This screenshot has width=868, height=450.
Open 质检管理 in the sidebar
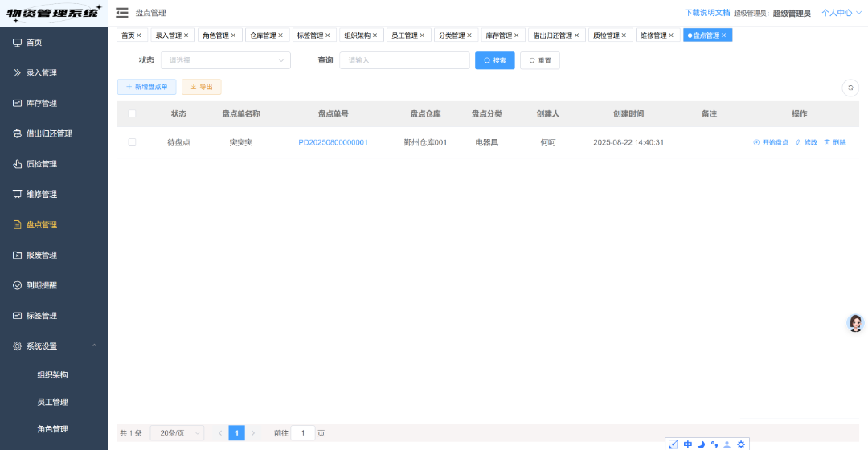tap(42, 164)
